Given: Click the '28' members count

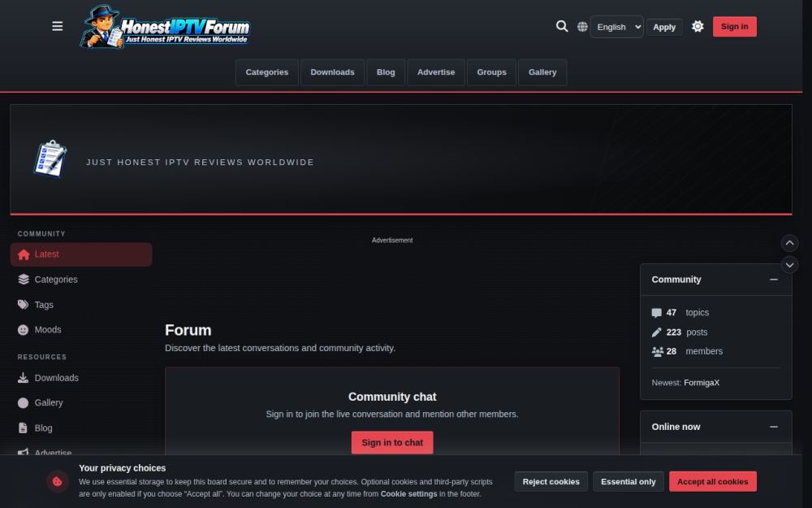Looking at the screenshot, I should tap(672, 351).
